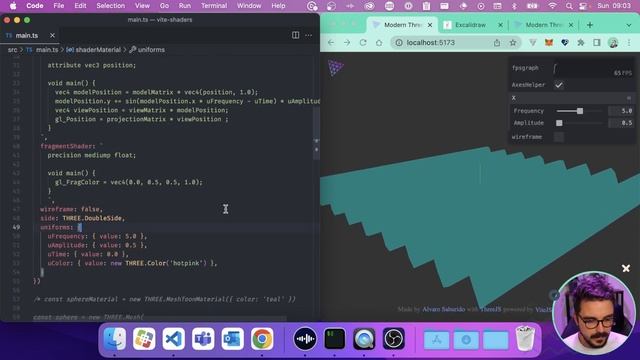Open Google Chrome from the Dock
Viewport: 640px width, 360px height.
pos(262,339)
